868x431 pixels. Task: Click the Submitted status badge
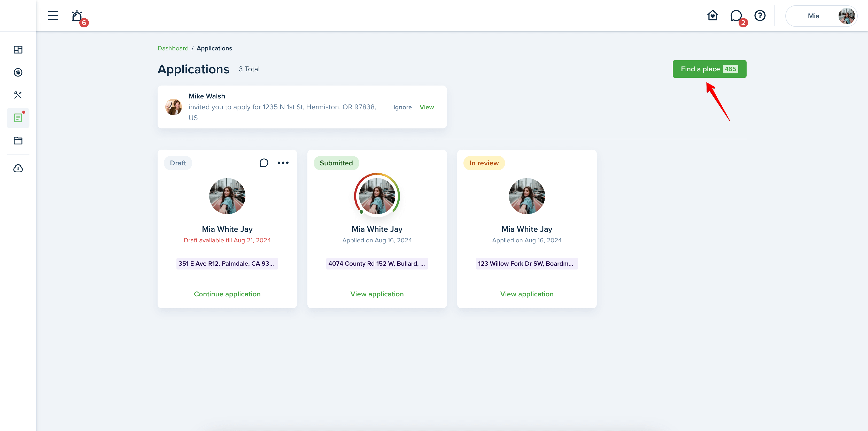pos(336,163)
